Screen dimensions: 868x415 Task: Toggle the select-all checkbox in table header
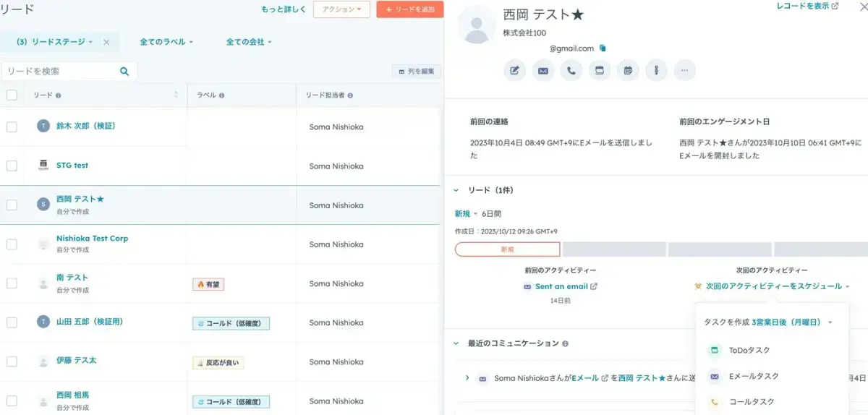pos(12,95)
